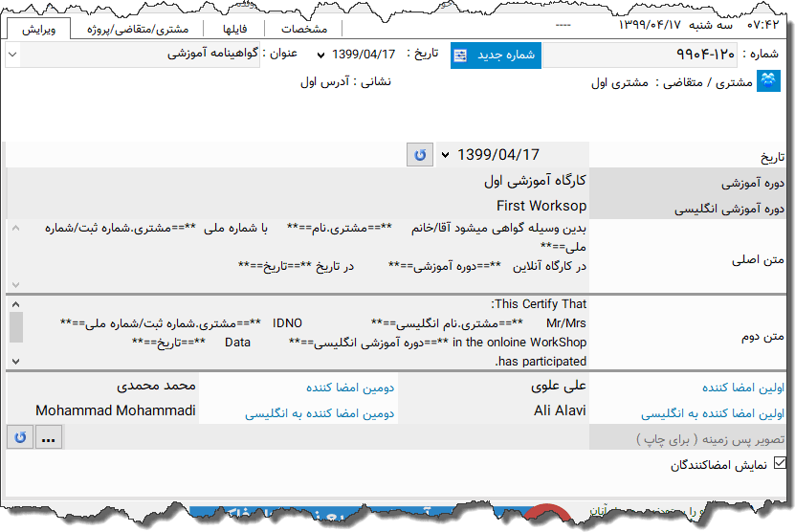Screen dimensions: 795x532
Task: Click the مشتری اول customer value
Action: pyautogui.click(x=620, y=82)
